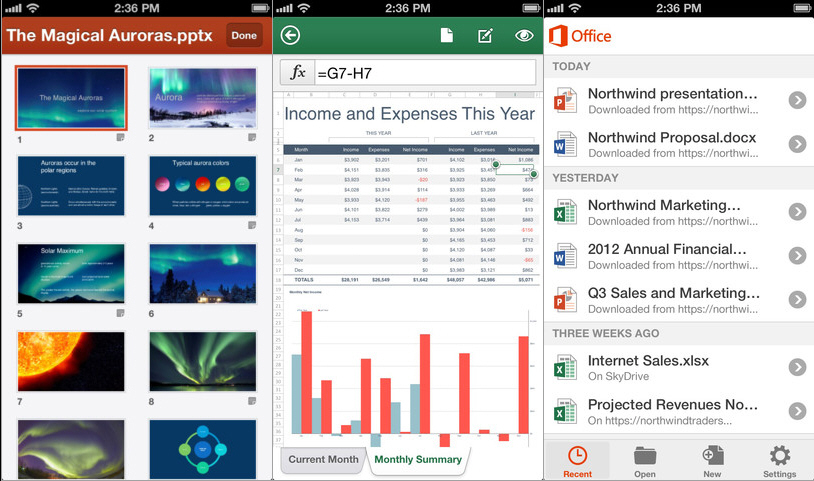Viewport: 814px width, 481px height.
Task: Tap the notes icon under slide 5
Action: [120, 313]
